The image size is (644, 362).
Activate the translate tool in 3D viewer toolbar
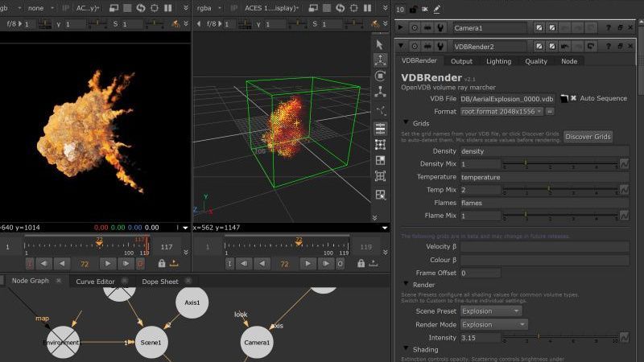point(380,60)
